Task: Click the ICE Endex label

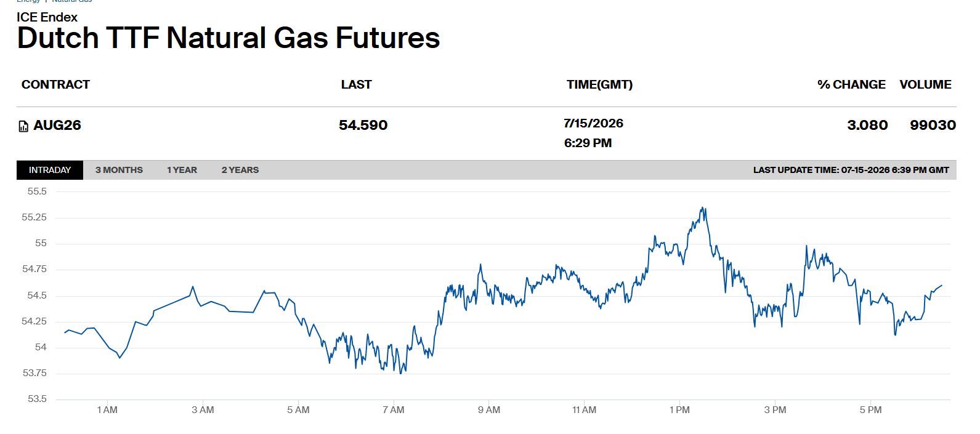Action: tap(47, 17)
